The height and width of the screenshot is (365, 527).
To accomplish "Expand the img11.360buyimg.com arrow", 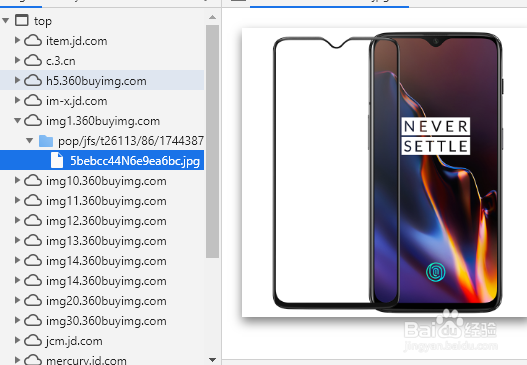I will (x=17, y=200).
